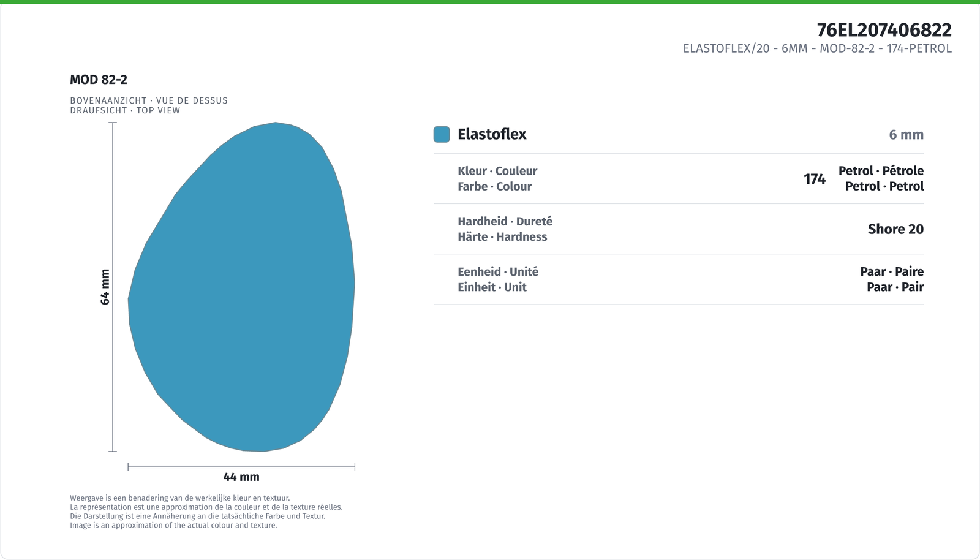Click the 44 mm width dimension

[241, 477]
